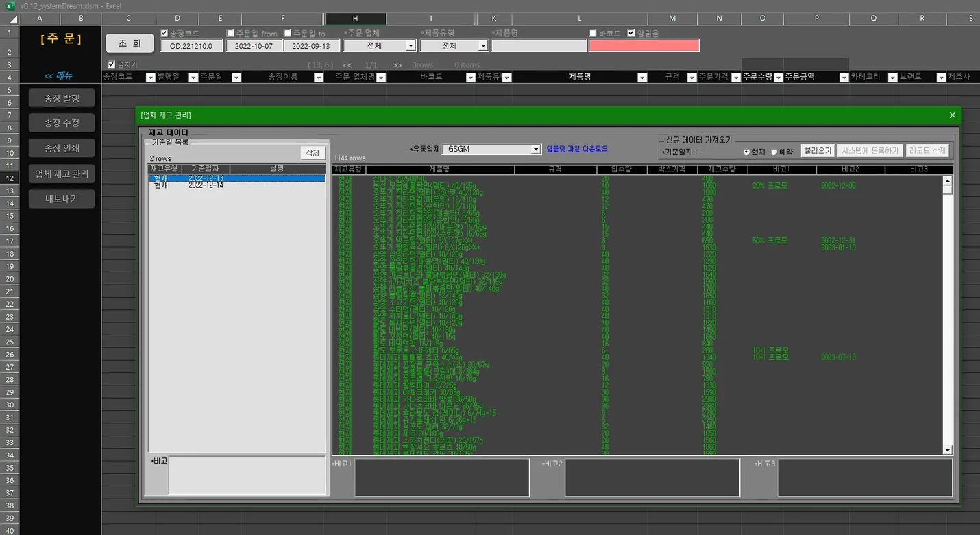Image resolution: width=980 pixels, height=535 pixels.
Task: Open the 바코드 column filter arrow
Action: (x=471, y=78)
